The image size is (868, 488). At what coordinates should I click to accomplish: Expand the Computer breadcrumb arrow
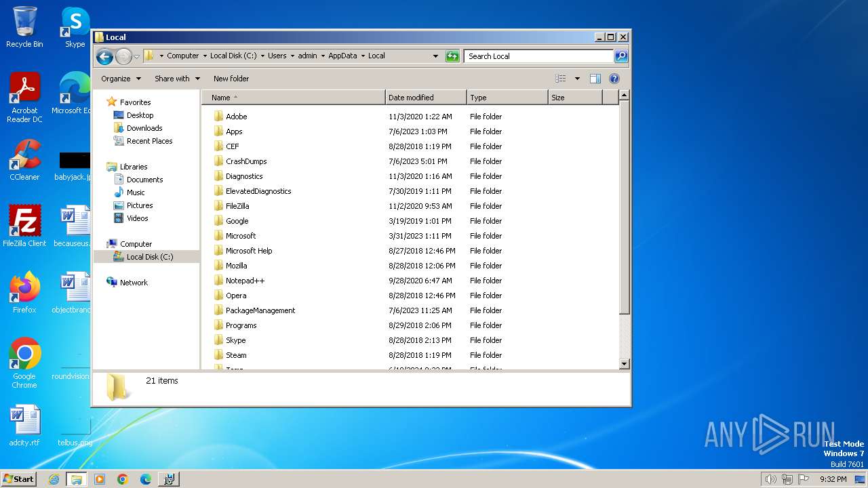205,56
